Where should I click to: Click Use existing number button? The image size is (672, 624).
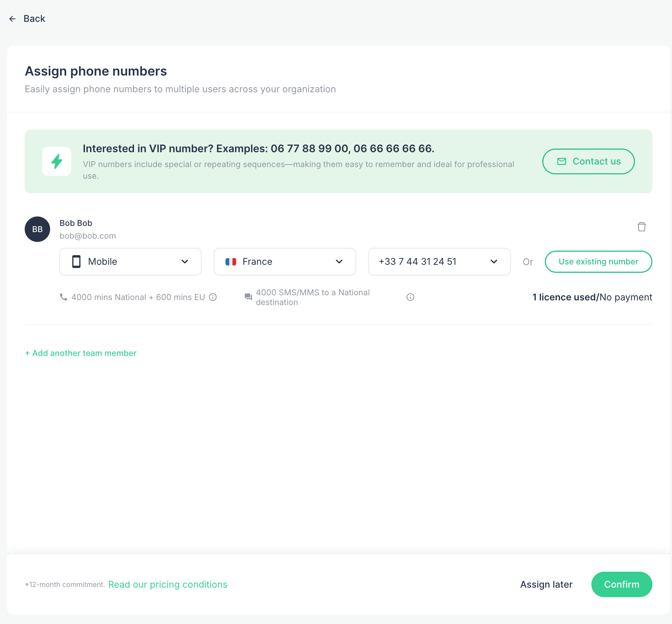[x=598, y=262]
